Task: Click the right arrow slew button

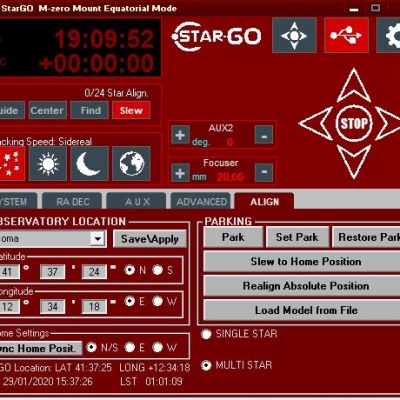Action: pos(389,123)
